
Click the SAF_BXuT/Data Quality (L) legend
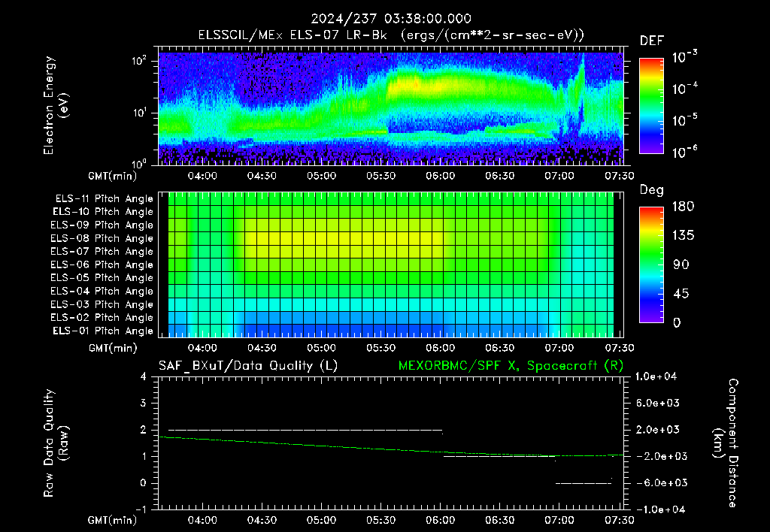click(x=248, y=366)
